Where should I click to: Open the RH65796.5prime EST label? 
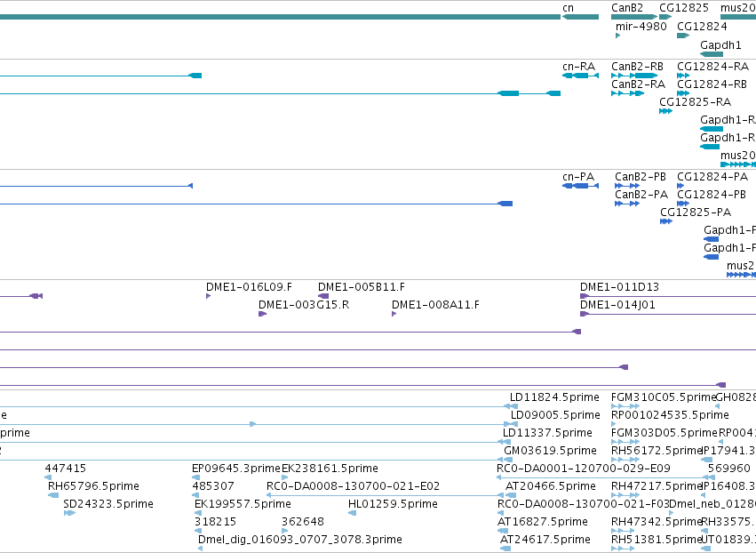tap(93, 486)
